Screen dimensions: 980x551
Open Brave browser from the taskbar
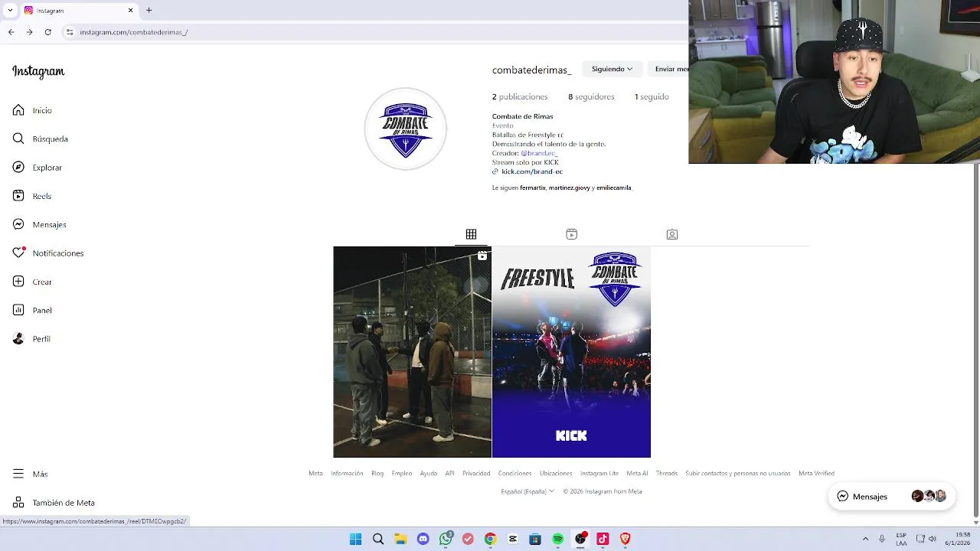[626, 539]
